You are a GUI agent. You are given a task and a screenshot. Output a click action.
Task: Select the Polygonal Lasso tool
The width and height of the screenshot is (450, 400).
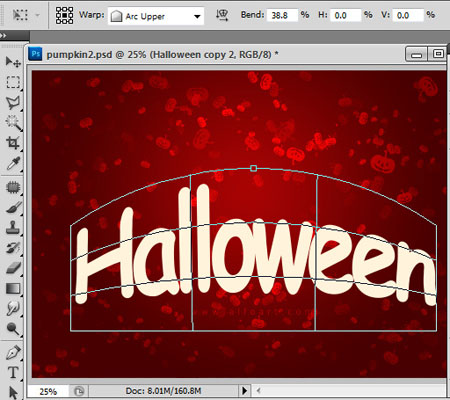[13, 103]
